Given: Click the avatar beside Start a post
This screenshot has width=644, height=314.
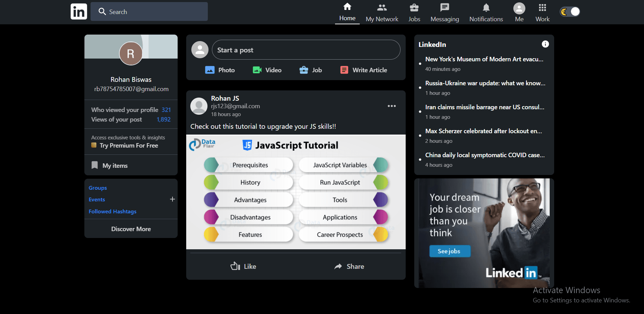Looking at the screenshot, I should 200,50.
